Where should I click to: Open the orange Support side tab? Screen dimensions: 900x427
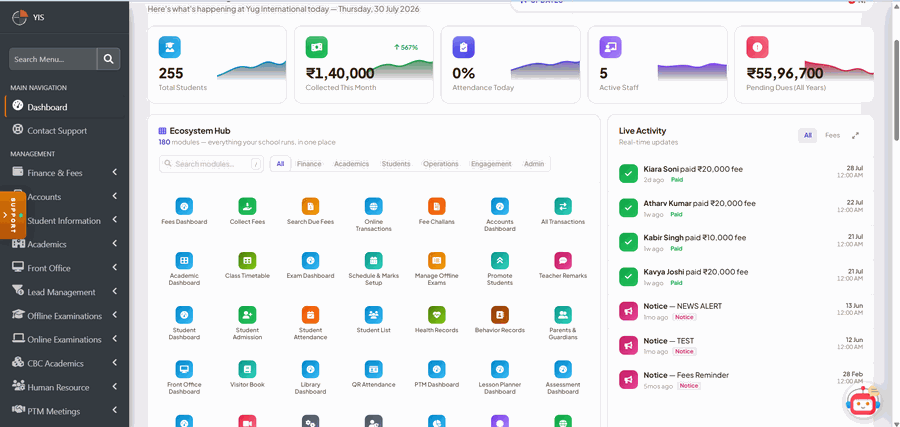tap(13, 215)
